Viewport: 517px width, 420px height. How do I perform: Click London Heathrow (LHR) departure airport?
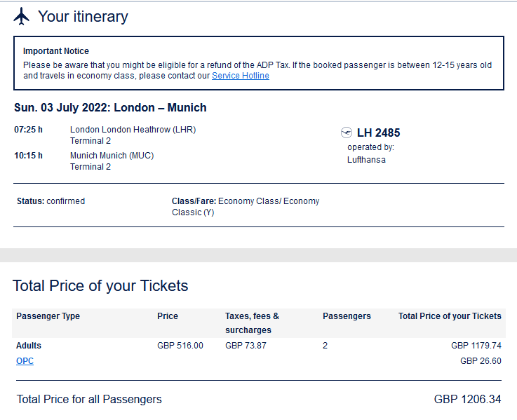[133, 130]
